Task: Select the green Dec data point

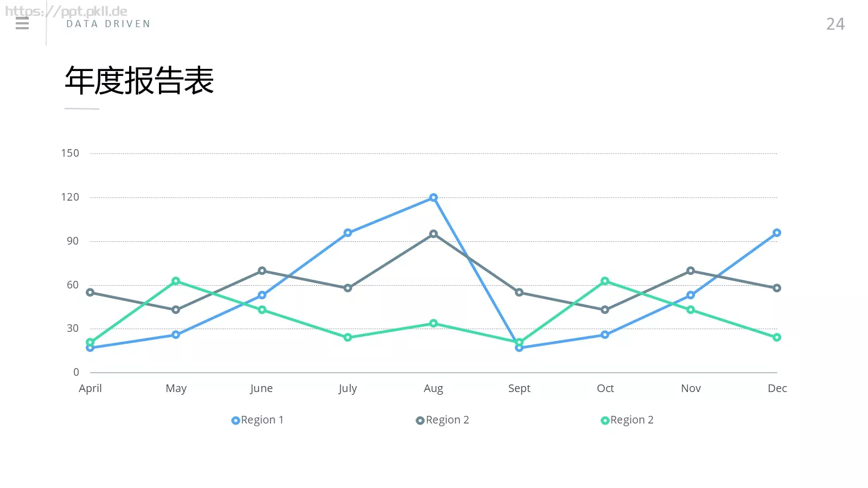Action: [777, 337]
